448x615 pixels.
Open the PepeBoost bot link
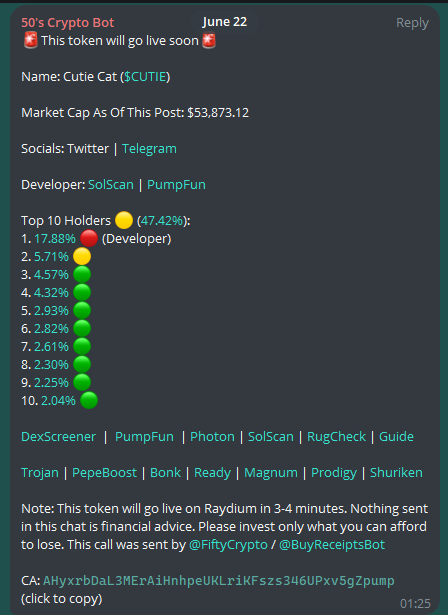(x=104, y=473)
